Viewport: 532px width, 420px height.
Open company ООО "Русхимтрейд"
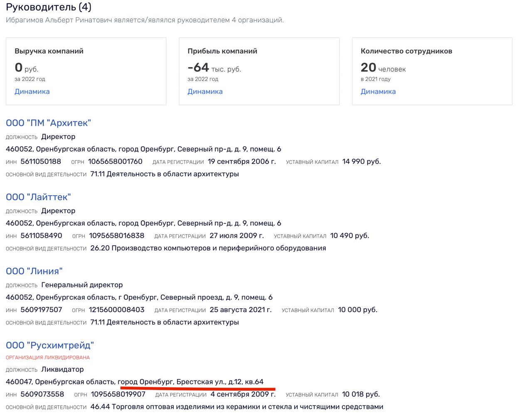click(50, 345)
